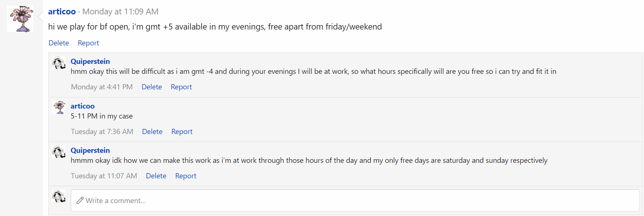The height and width of the screenshot is (216, 644).
Task: Report the main post about bf open
Action: point(88,43)
